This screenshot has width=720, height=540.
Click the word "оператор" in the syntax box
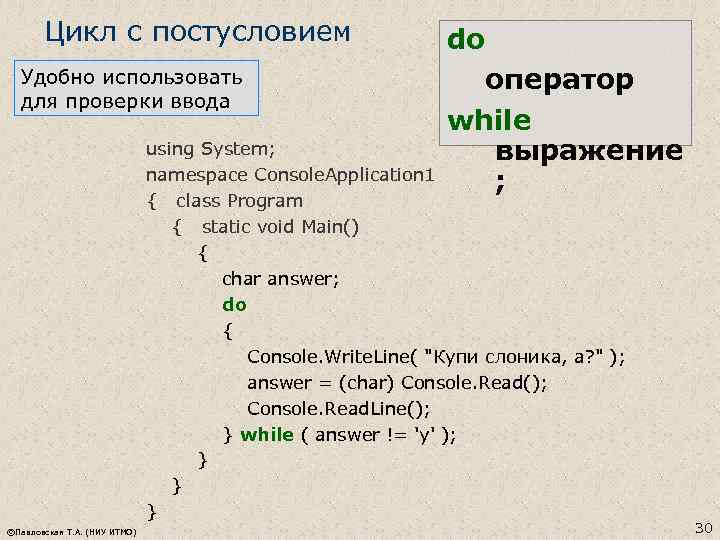(559, 81)
